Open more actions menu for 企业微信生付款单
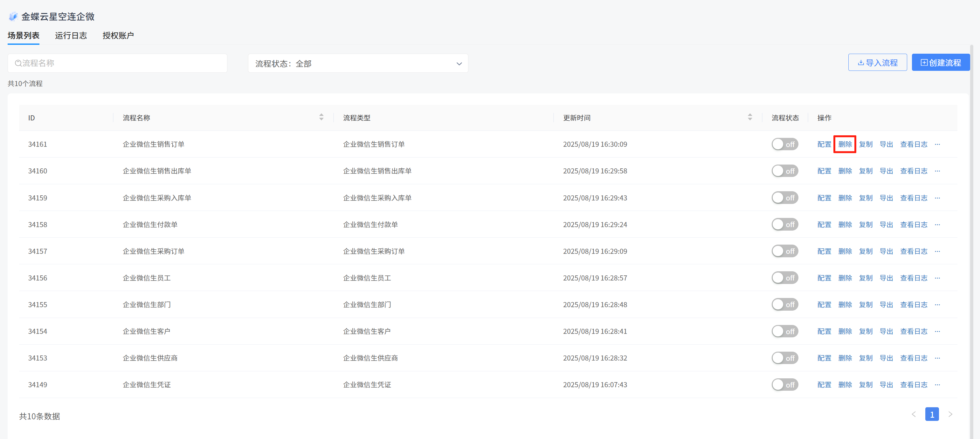980x439 pixels. (937, 225)
